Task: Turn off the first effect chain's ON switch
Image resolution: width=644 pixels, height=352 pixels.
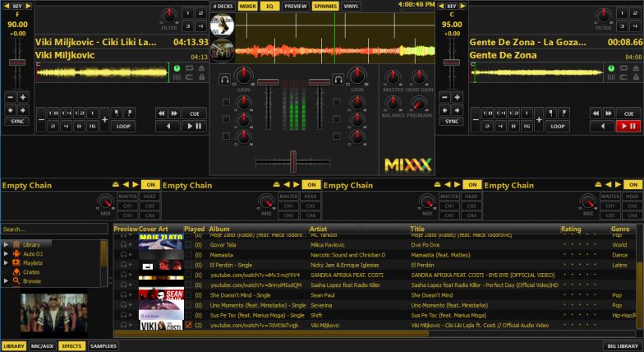Action: (151, 184)
